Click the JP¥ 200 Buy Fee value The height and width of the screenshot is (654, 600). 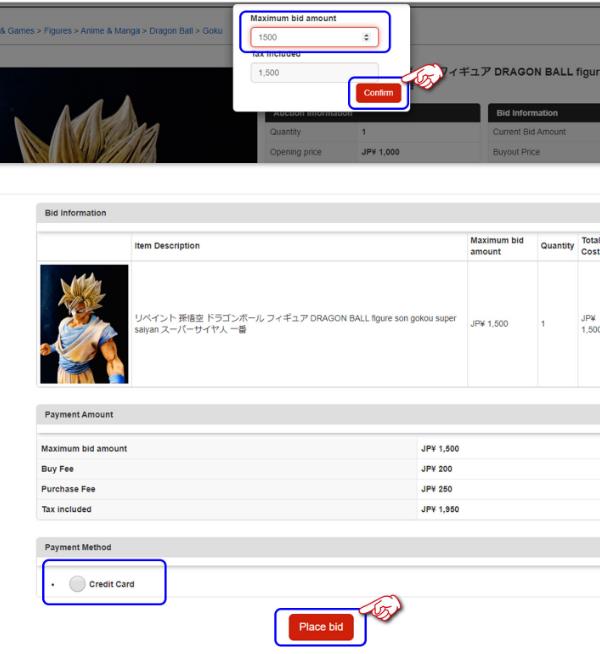tap(437, 469)
